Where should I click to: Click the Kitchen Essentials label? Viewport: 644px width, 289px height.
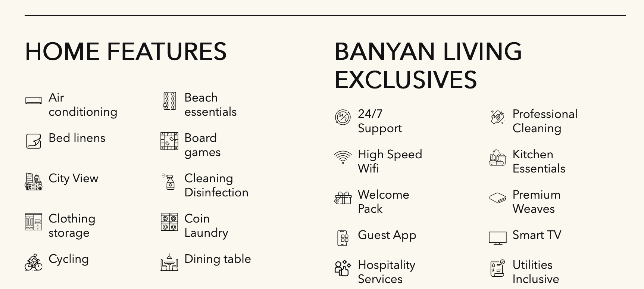point(539,161)
